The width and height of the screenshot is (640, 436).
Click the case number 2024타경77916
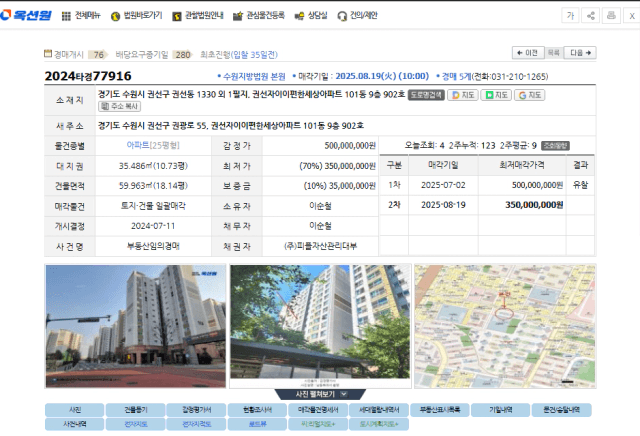pyautogui.click(x=88, y=76)
